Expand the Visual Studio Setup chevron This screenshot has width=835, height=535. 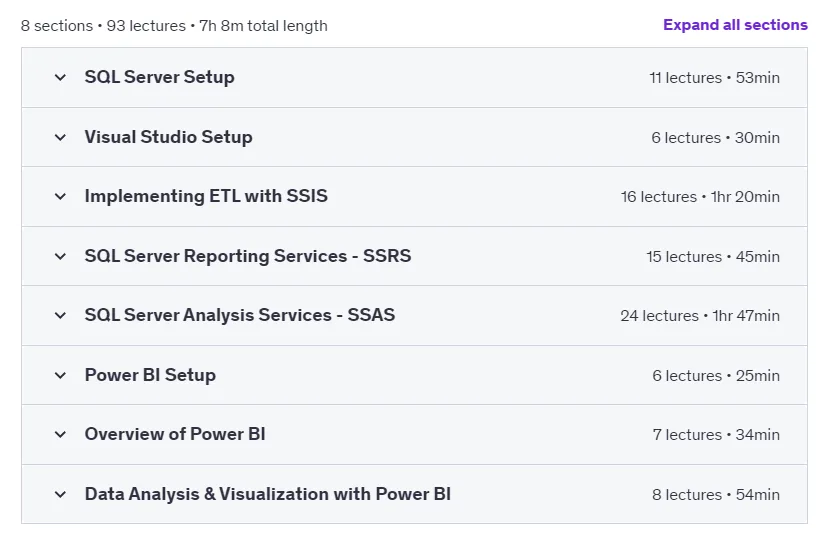click(x=60, y=138)
